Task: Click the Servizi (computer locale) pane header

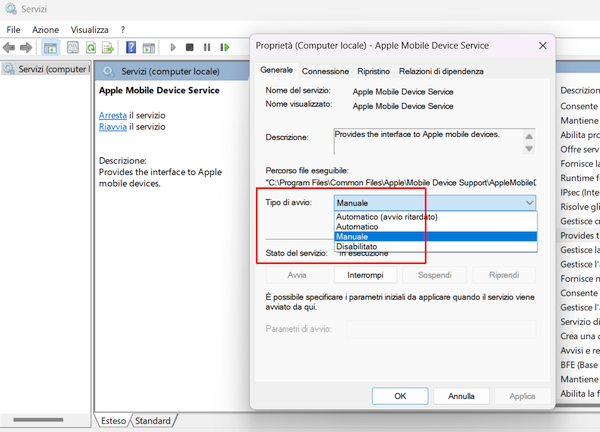Action: pos(172,71)
